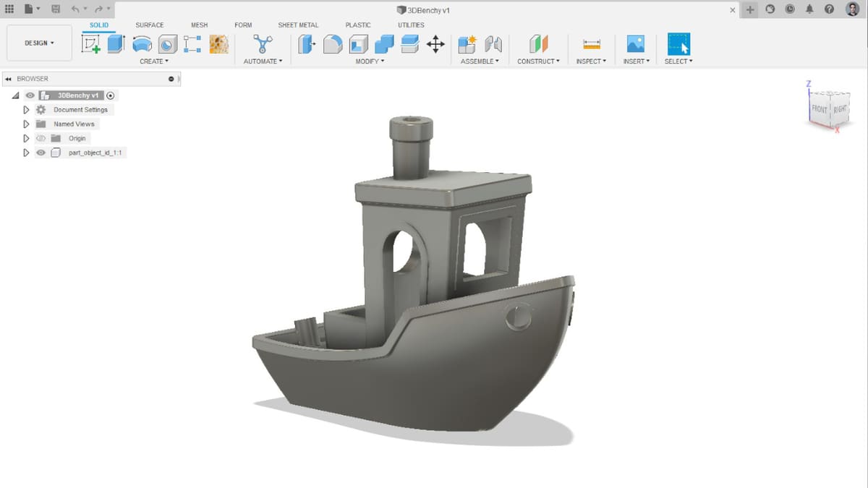Select the Press Pull tool
This screenshot has height=488, width=868.
(307, 44)
